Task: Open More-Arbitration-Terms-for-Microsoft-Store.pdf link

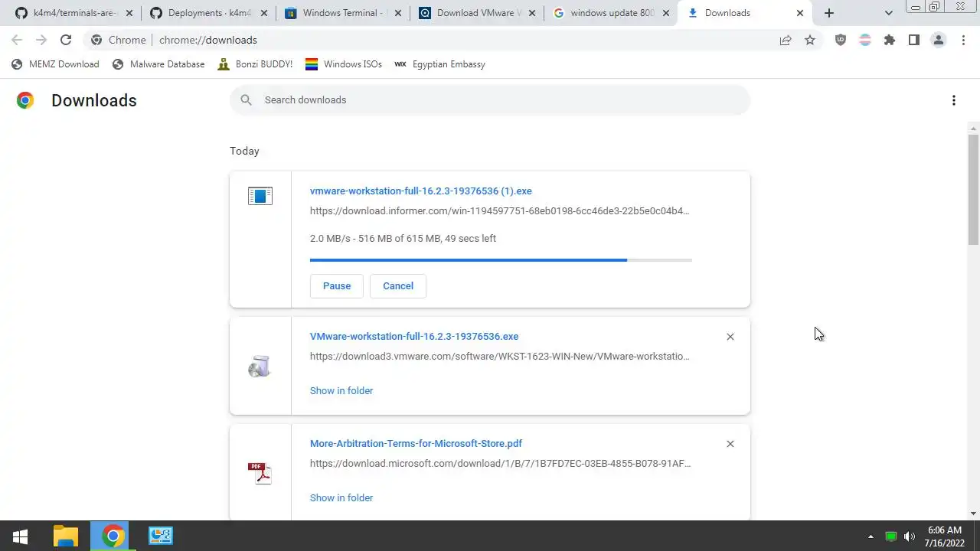Action: pos(416,444)
